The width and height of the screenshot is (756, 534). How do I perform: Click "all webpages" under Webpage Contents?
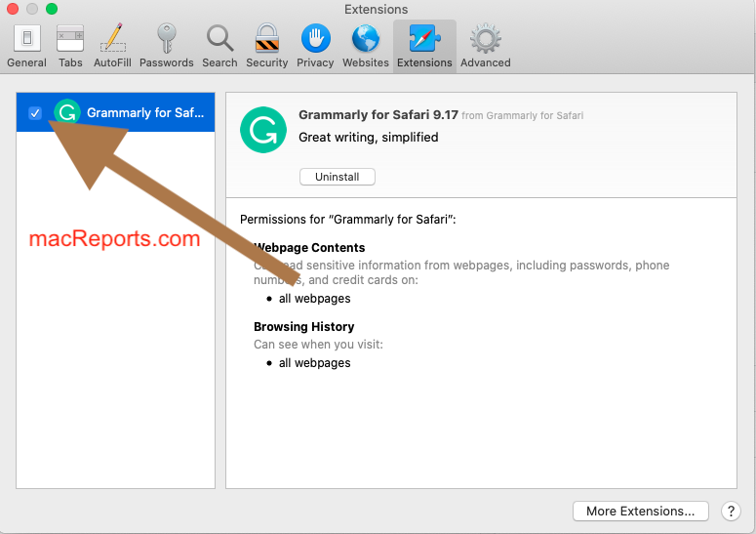coord(314,299)
